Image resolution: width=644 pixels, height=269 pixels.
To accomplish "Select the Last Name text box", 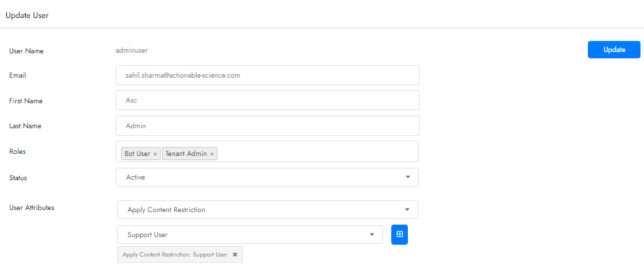I will (267, 126).
